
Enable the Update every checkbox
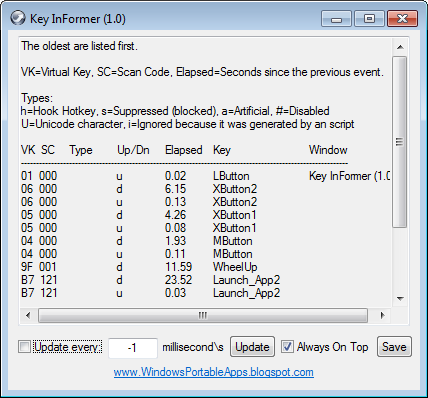(x=25, y=347)
